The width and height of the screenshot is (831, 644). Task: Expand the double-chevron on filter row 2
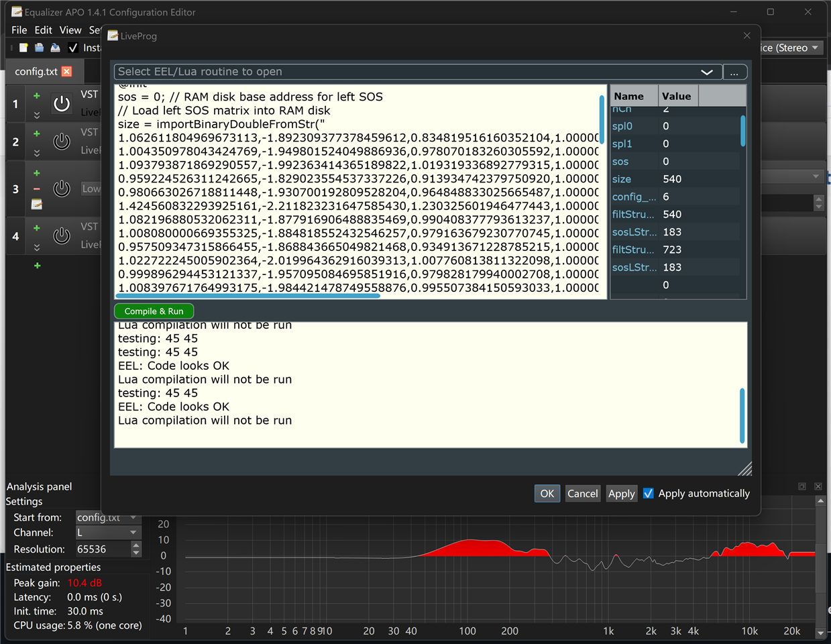coord(37,153)
